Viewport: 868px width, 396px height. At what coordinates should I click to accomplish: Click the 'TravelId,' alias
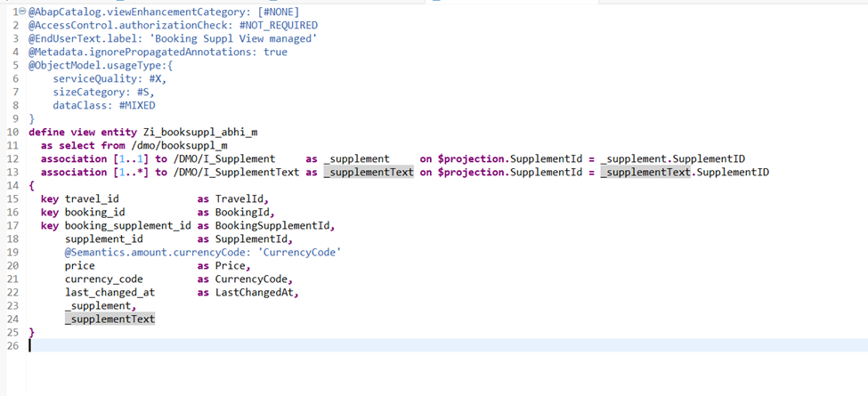(x=242, y=199)
